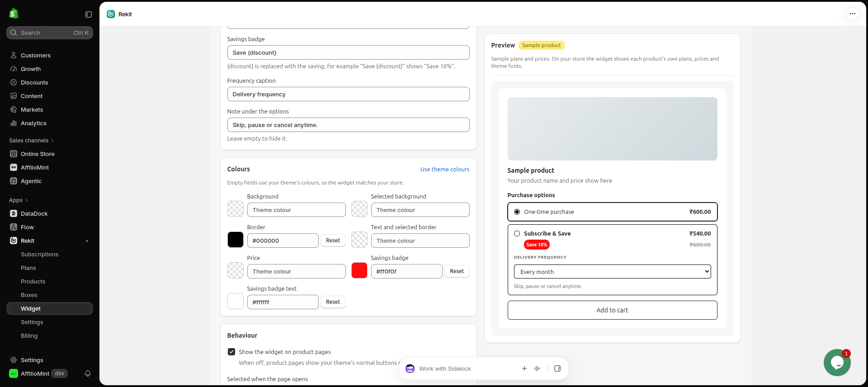
Task: Click the Add to cart button
Action: (612, 310)
